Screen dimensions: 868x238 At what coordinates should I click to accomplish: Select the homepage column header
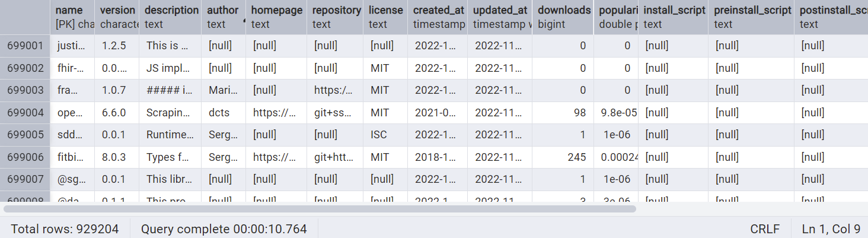click(277, 17)
